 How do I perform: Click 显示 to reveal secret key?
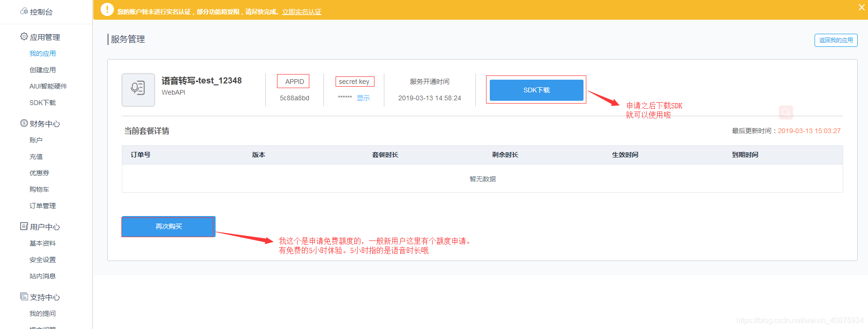tap(363, 98)
